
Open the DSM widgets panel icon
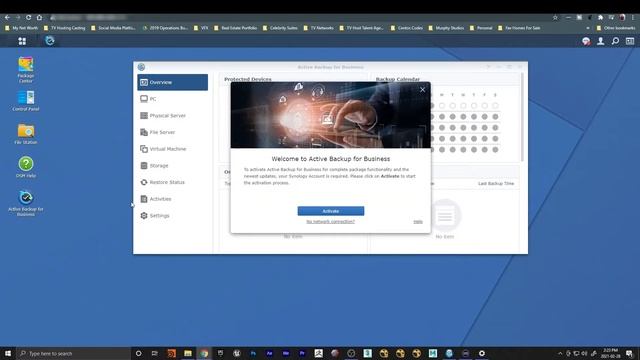click(630, 41)
